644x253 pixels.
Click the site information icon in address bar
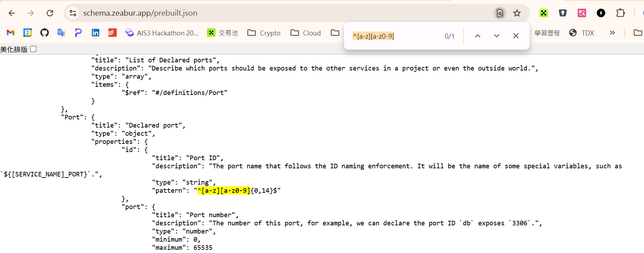73,13
